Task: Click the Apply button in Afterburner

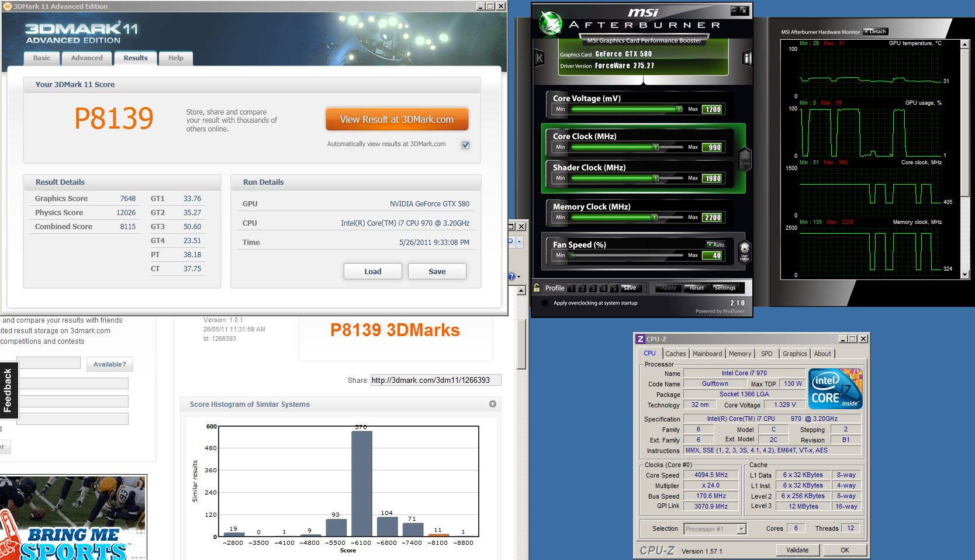Action: point(668,288)
